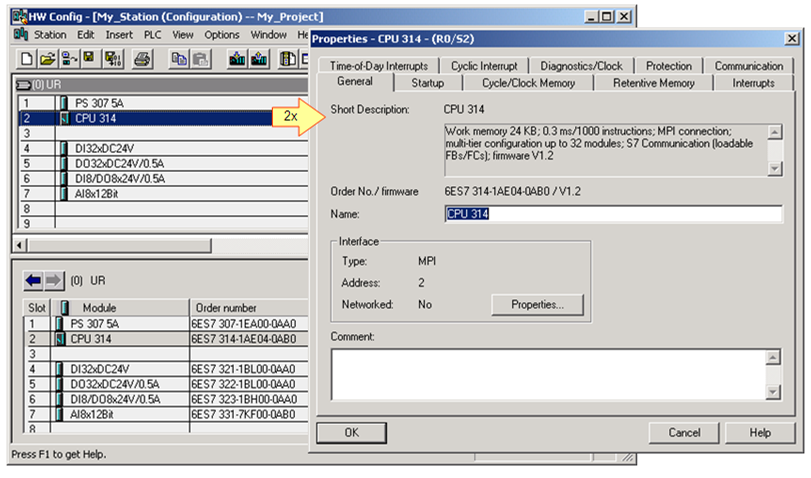Click into the Name input field
Screen dimensions: 811x478
coord(613,214)
